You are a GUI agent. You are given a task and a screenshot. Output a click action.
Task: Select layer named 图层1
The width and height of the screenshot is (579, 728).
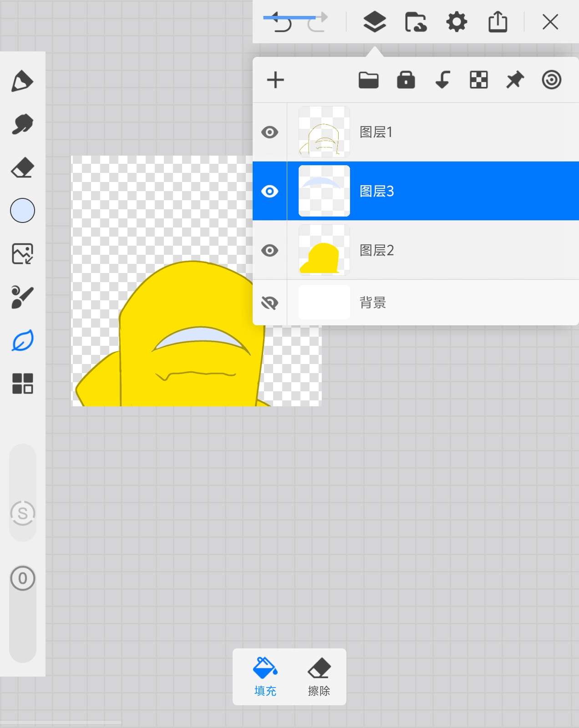pyautogui.click(x=376, y=132)
